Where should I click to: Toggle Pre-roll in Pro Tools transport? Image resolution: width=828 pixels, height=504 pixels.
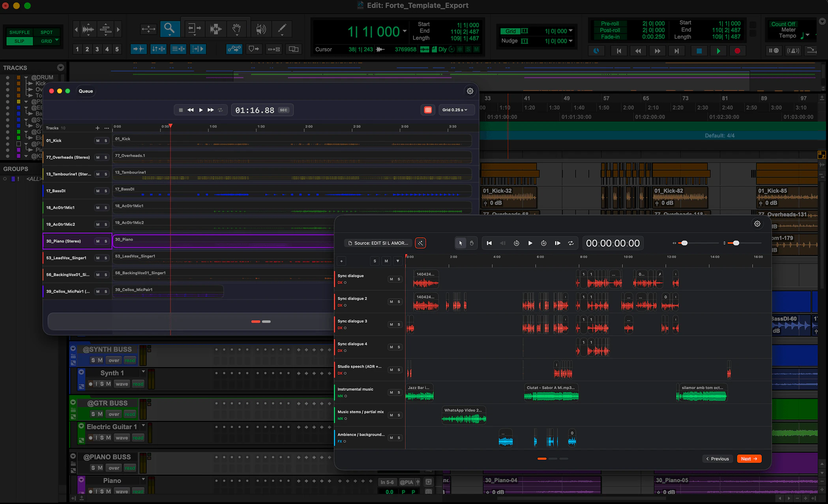click(x=610, y=24)
